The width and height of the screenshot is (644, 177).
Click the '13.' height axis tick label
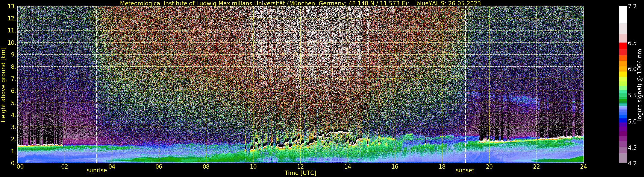[12, 6]
